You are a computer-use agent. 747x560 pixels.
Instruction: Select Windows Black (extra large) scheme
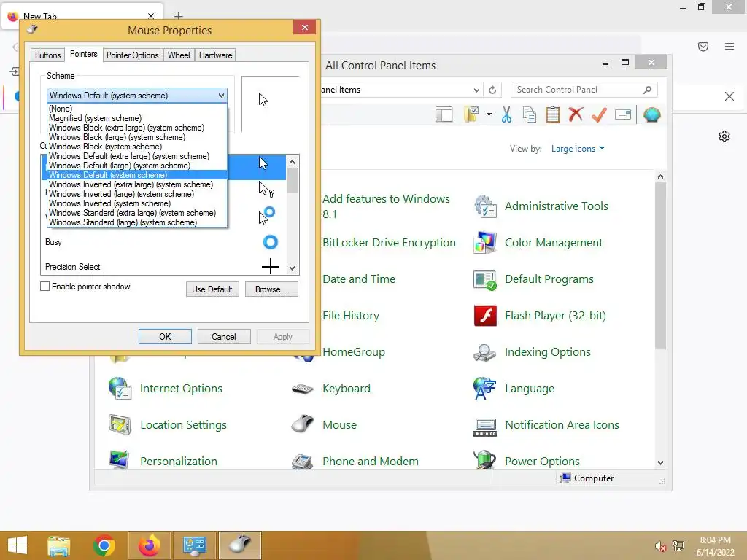[137, 128]
